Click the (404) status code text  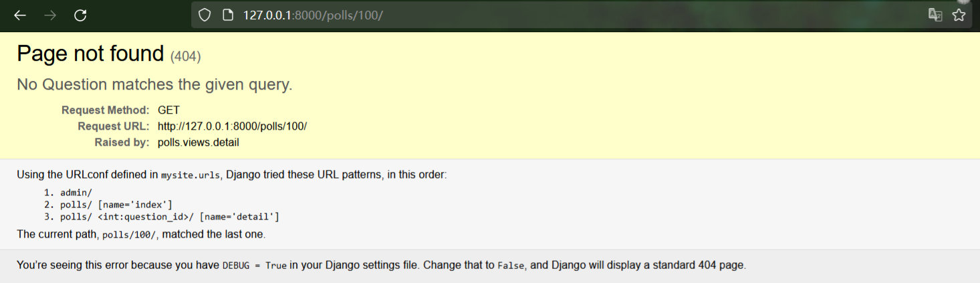[x=186, y=56]
